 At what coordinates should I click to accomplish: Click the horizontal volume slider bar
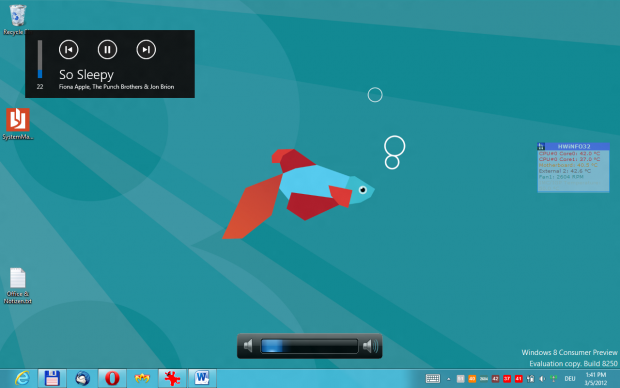[309, 346]
